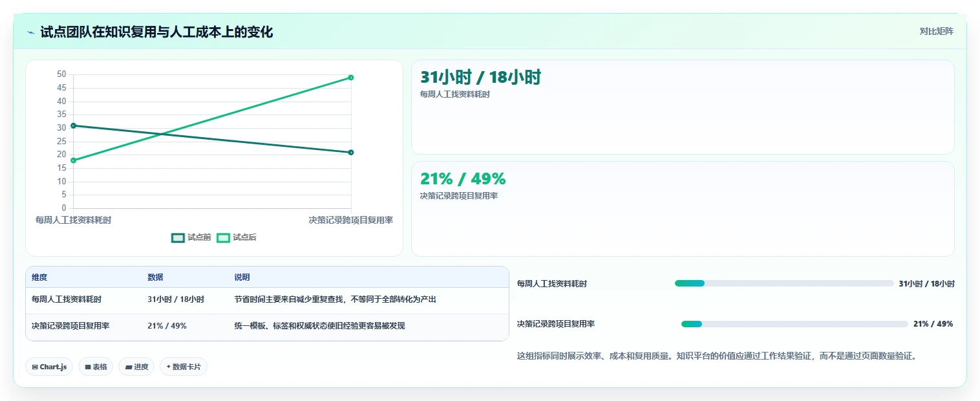
Task: Click the 对比矩阵 label in header
Action: [936, 31]
